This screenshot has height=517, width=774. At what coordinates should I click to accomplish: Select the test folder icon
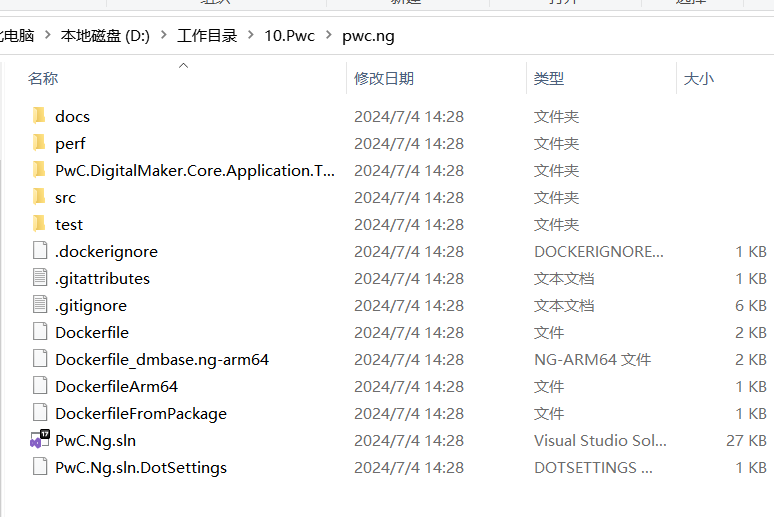pos(39,224)
